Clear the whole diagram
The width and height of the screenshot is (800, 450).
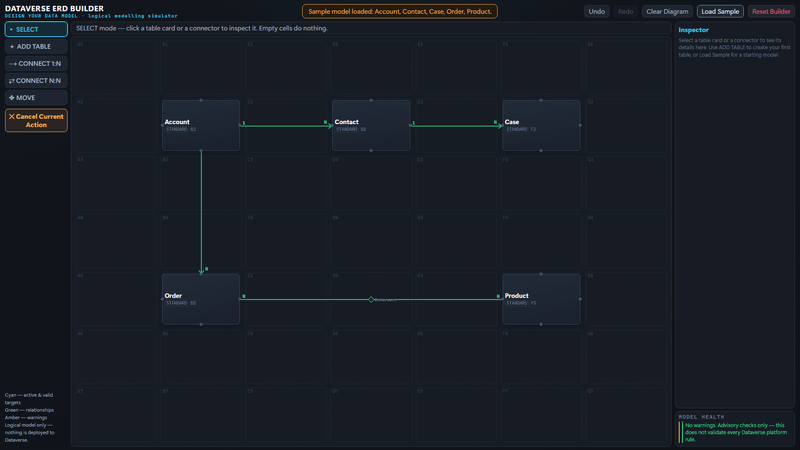tap(667, 11)
